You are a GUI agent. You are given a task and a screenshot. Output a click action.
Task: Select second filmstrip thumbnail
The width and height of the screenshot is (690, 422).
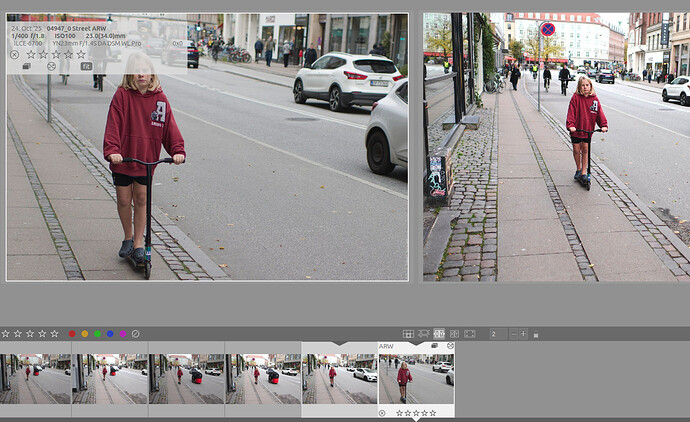click(x=110, y=379)
